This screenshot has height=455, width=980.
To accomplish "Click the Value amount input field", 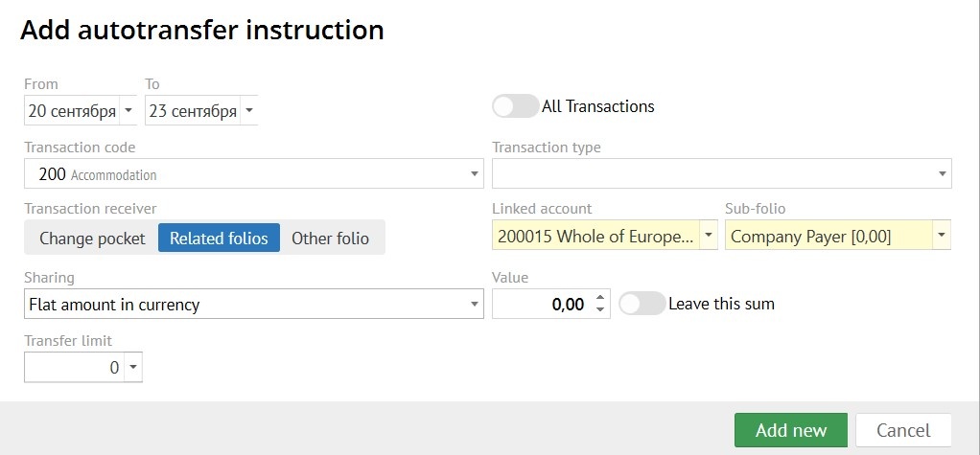I will (542, 305).
